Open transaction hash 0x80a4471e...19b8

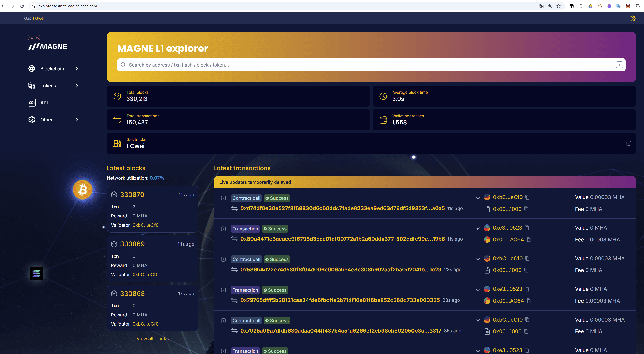[x=342, y=239]
